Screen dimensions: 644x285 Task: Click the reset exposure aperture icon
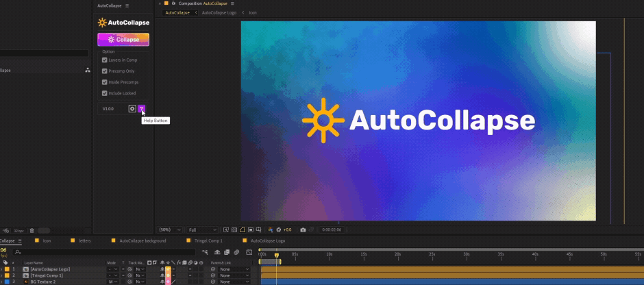point(278,230)
